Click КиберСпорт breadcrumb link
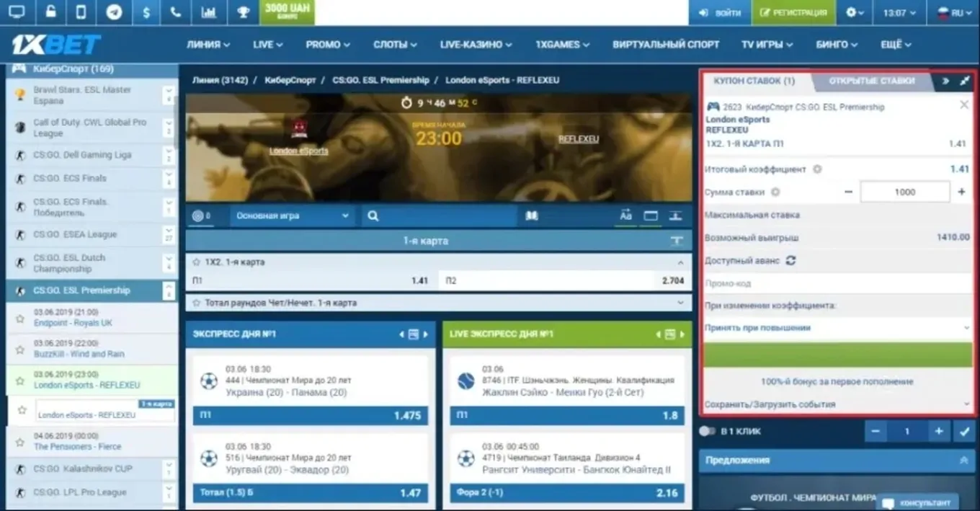 click(290, 80)
